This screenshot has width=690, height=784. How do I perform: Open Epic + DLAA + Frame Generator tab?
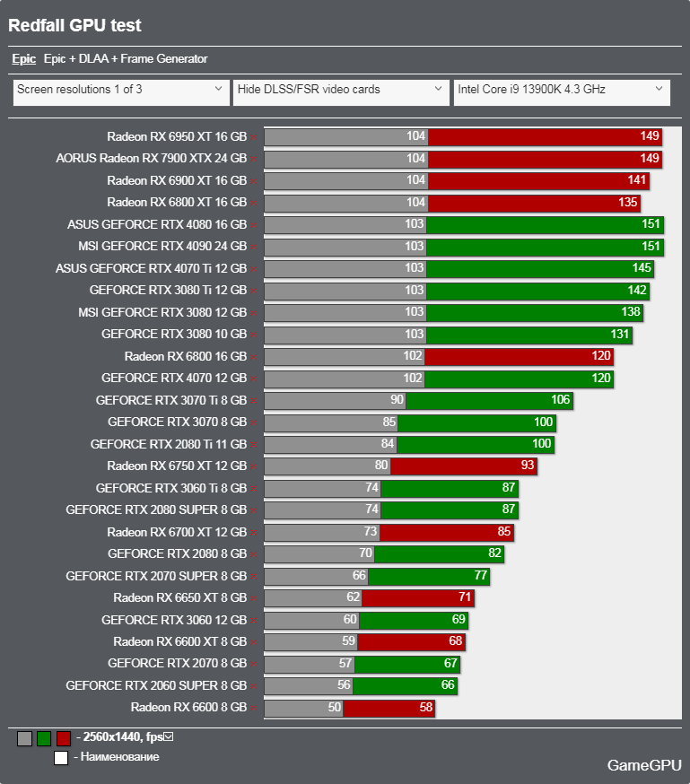click(126, 59)
